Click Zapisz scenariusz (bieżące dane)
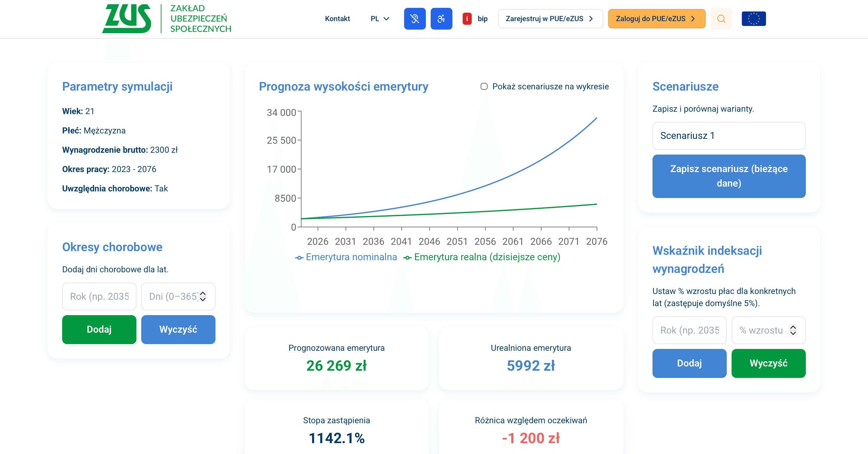The height and width of the screenshot is (454, 868). pyautogui.click(x=729, y=176)
